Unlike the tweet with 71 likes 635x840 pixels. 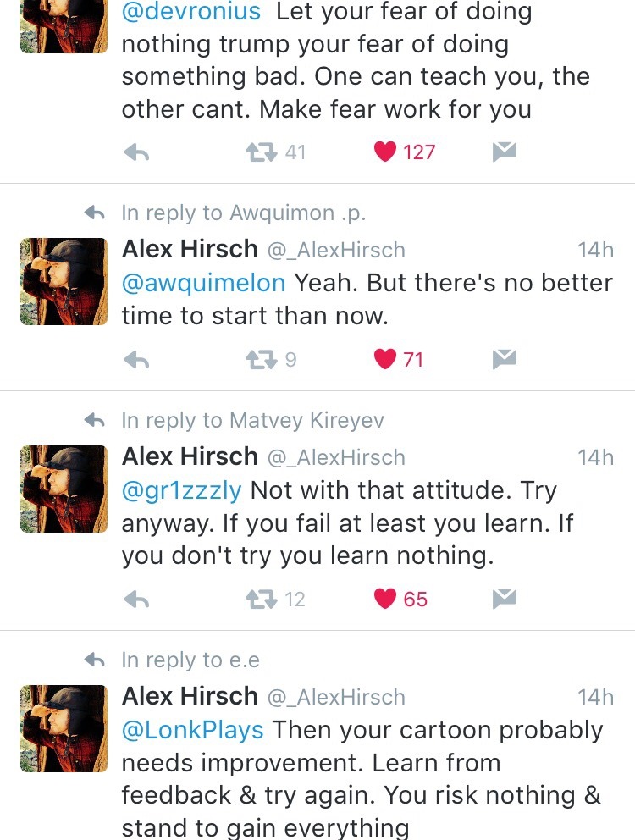coord(385,360)
